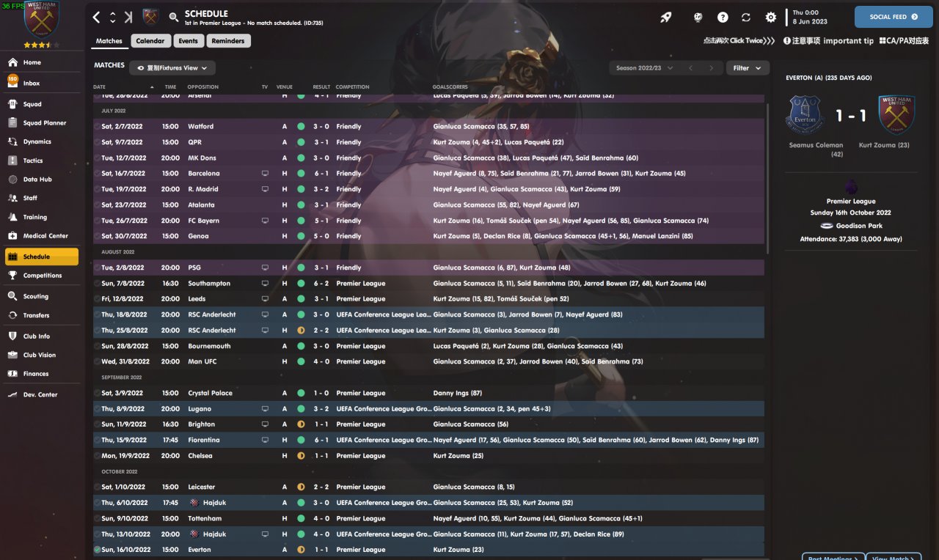Open Transfers in the sidebar

point(40,315)
